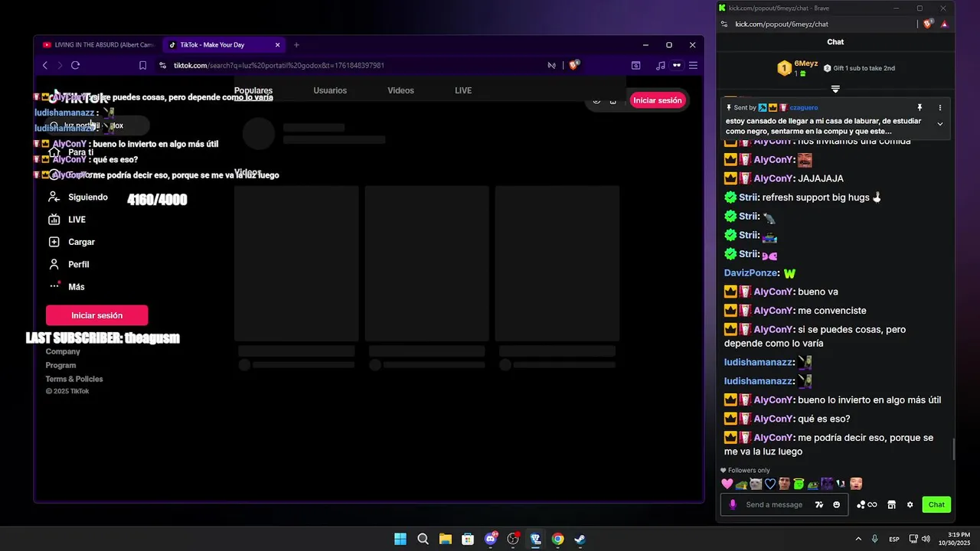Open the Brave Rewards triangle icon
Viewport: 980px width, 551px height.
point(944,24)
